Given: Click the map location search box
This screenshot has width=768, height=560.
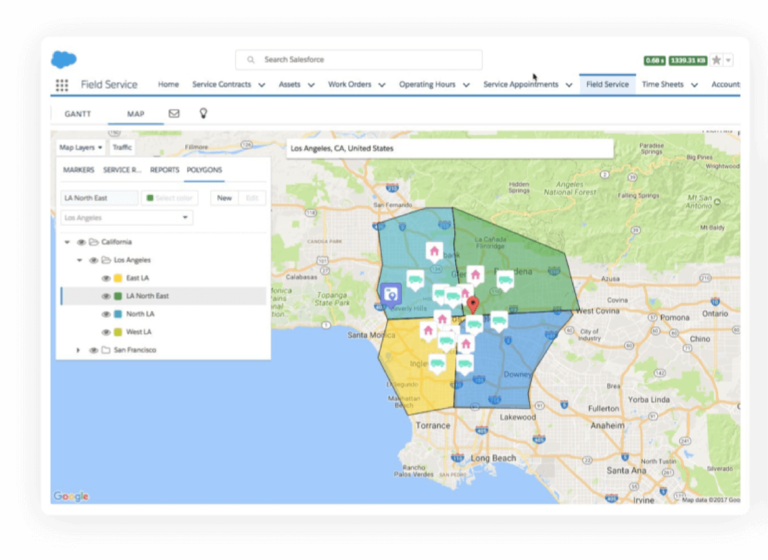Looking at the screenshot, I should tap(450, 148).
